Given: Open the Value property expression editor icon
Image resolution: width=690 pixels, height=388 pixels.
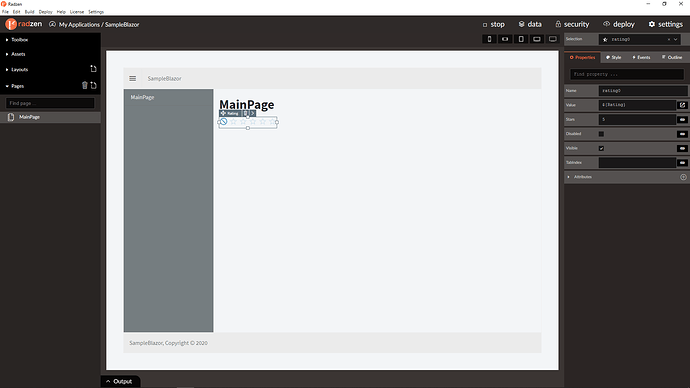Looking at the screenshot, I should click(683, 105).
